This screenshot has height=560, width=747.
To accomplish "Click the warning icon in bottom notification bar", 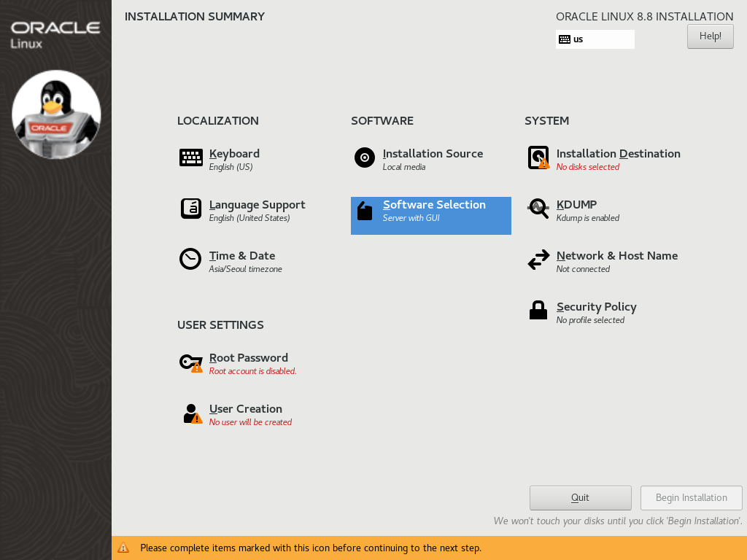I will coord(123,548).
